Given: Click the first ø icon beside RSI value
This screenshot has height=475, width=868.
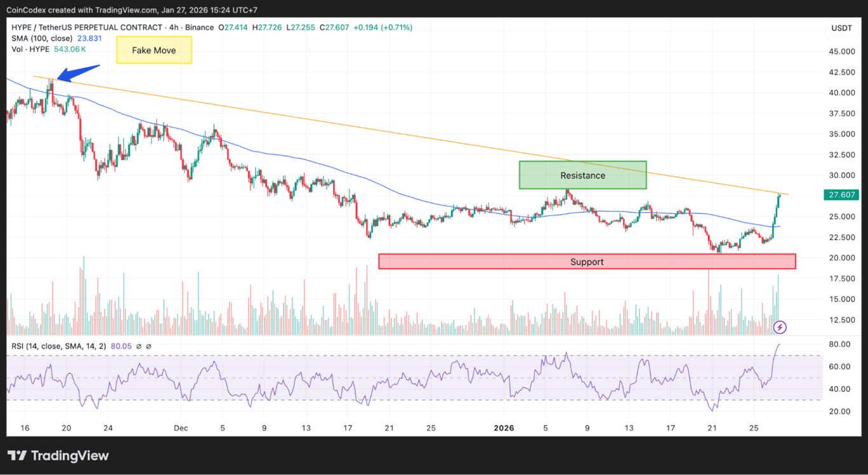Looking at the screenshot, I should (138, 345).
